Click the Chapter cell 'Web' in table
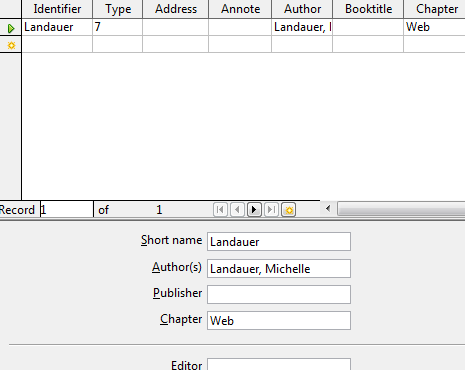Screen dimensions: 465x370 click(x=435, y=27)
